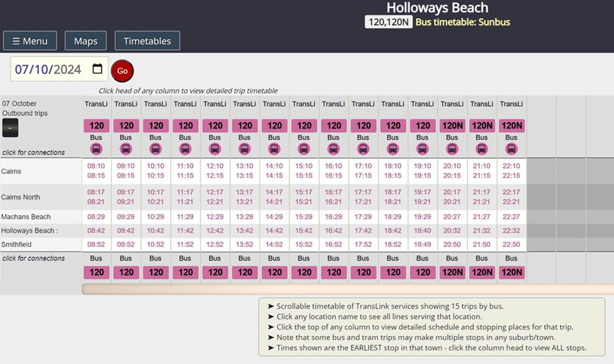The image size is (614, 364).
Task: Click the bus icon for the 19:10 trip
Action: click(422, 149)
